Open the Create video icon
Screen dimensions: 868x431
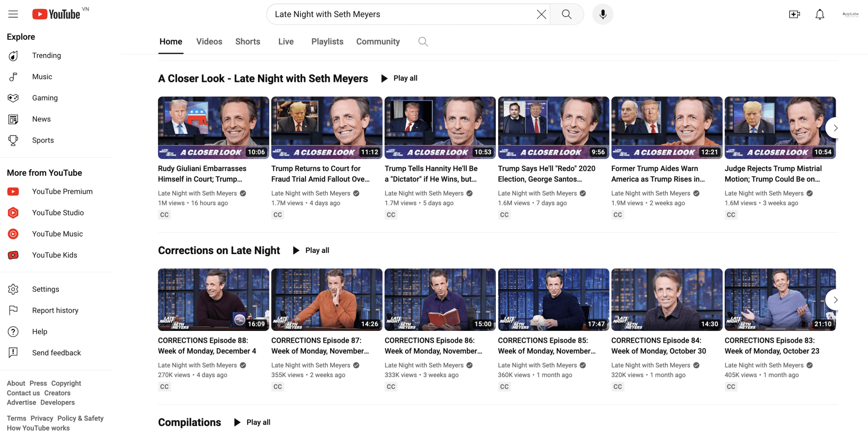coord(794,14)
